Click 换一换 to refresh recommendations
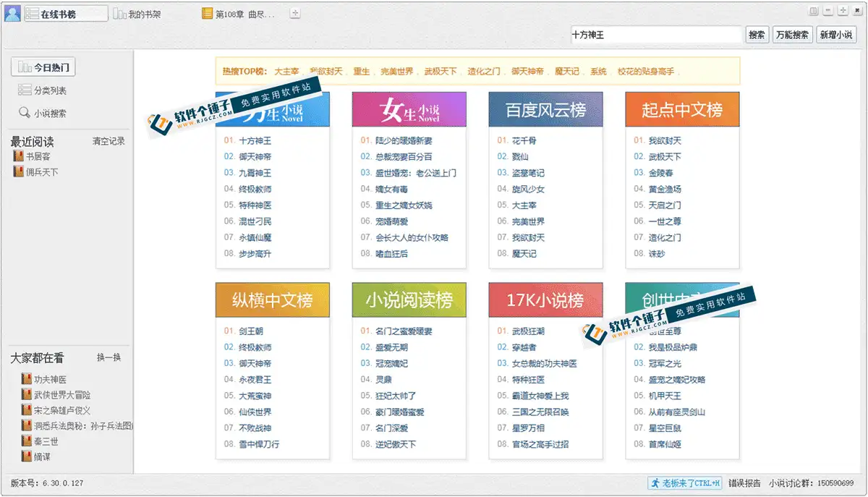 (109, 357)
